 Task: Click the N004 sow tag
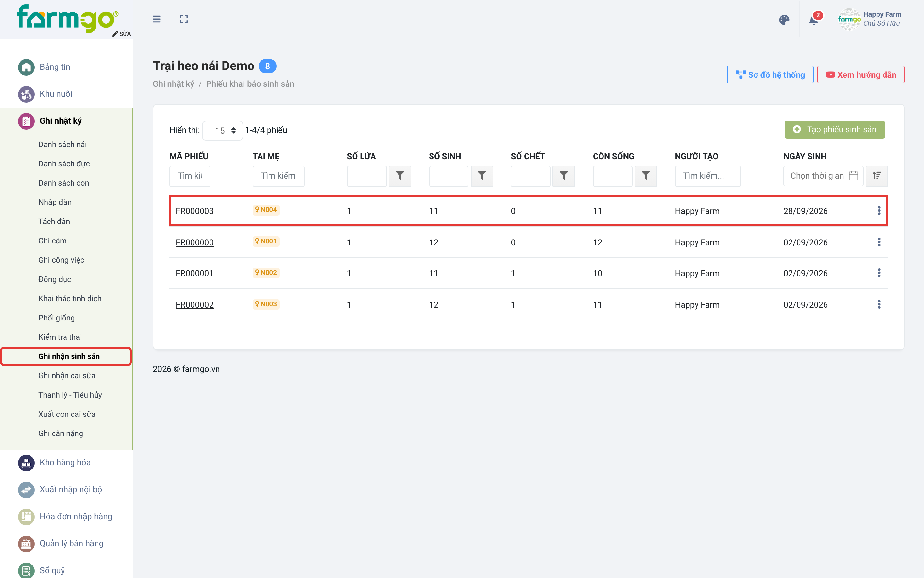[x=266, y=210]
